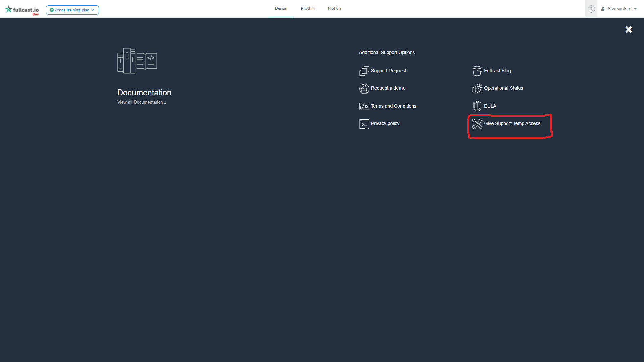Open the Zones Training-plan dropdown
This screenshot has height=362, width=644.
click(72, 10)
